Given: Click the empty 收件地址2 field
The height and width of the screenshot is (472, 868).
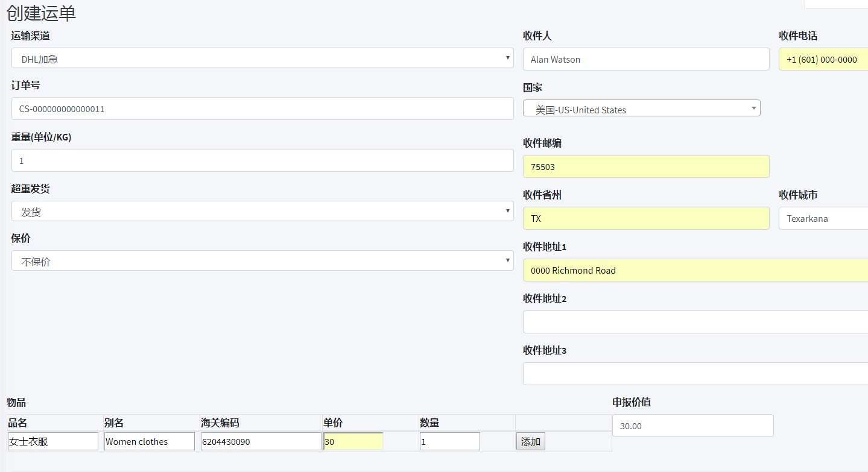Looking at the screenshot, I should [695, 323].
